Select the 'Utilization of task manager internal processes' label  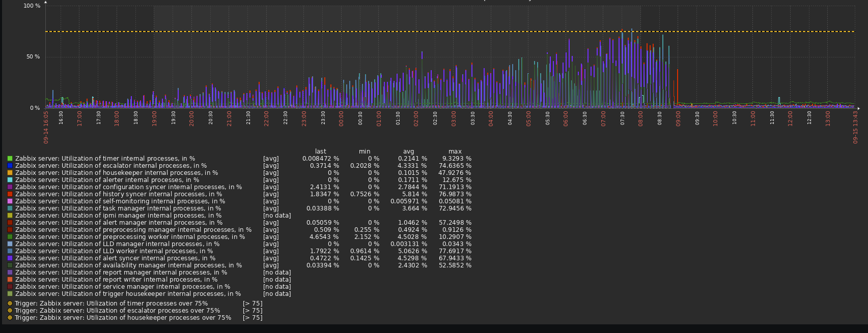coord(118,208)
